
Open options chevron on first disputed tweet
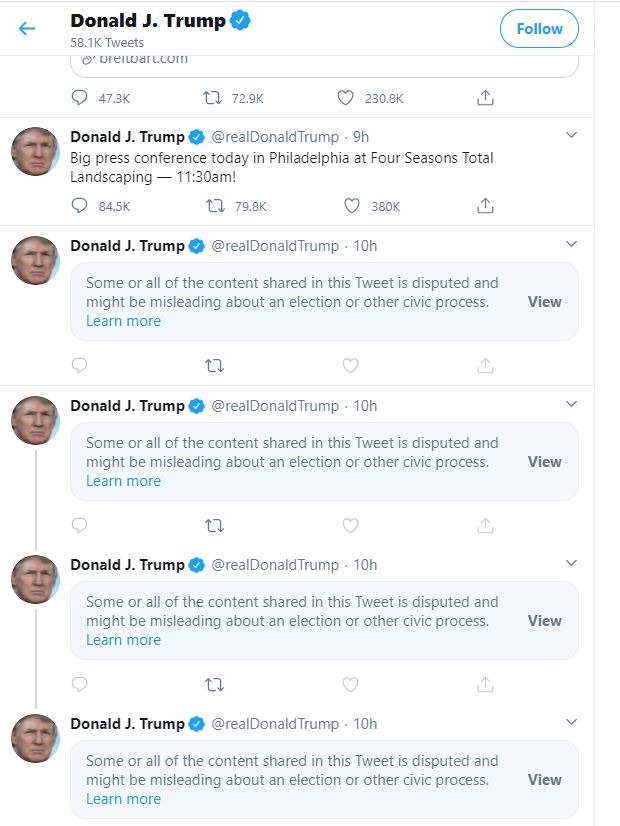click(x=571, y=244)
